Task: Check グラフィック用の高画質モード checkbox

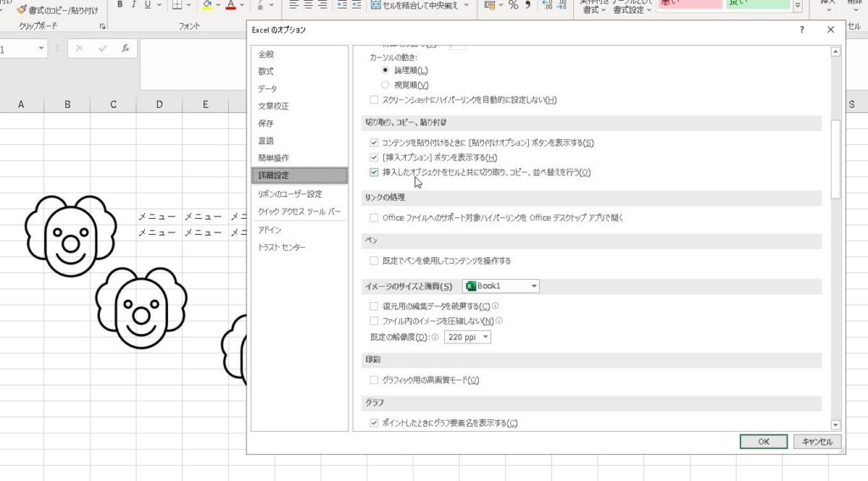Action: (x=374, y=380)
